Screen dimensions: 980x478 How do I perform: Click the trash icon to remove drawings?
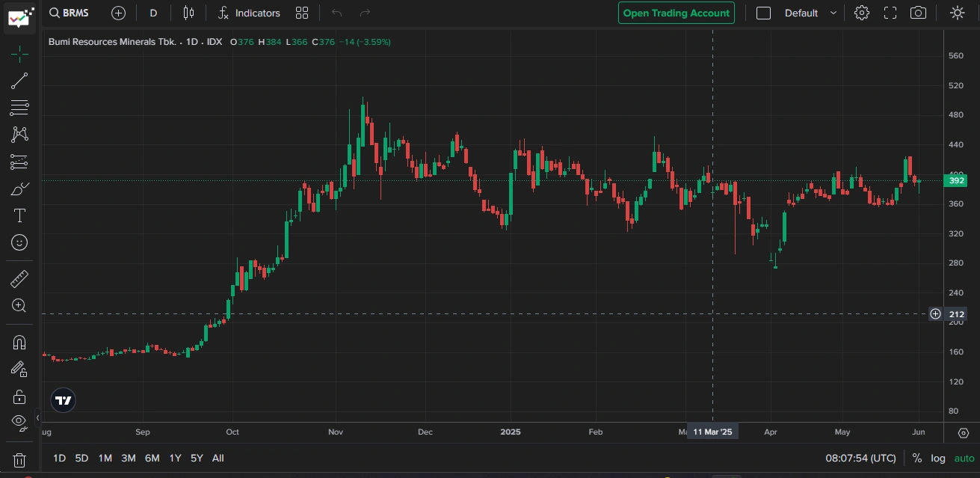pos(19,460)
